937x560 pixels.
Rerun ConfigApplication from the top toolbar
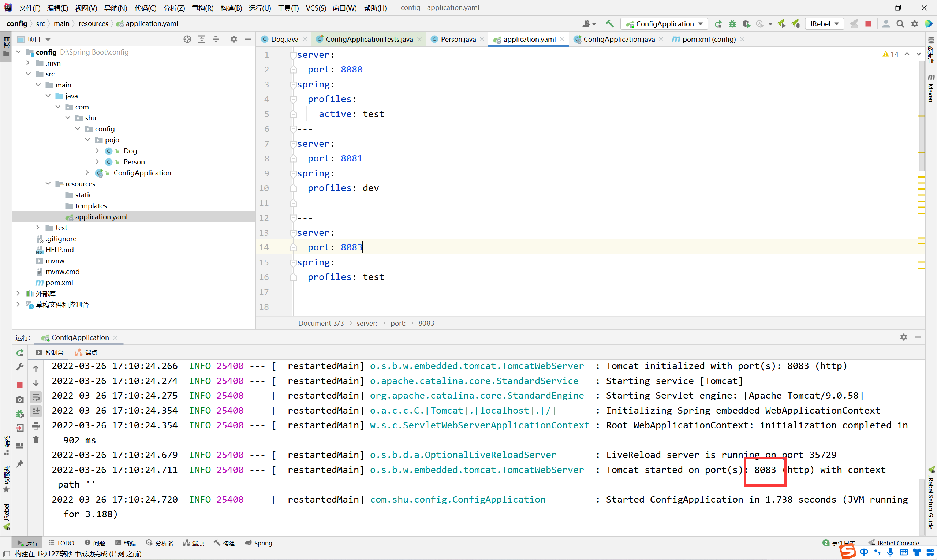718,24
